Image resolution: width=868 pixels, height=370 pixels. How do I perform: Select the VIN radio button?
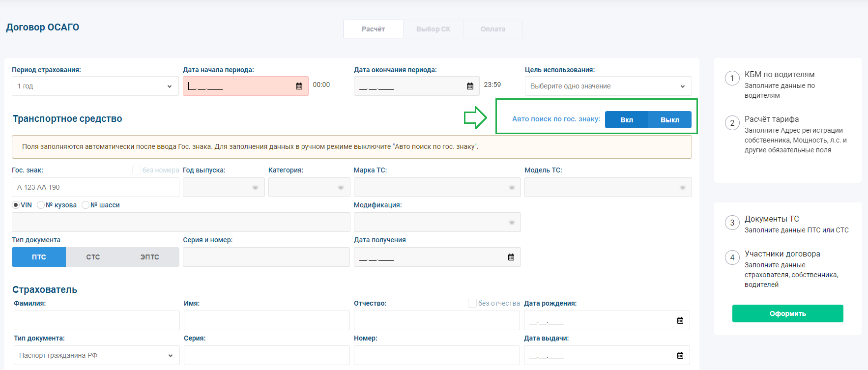click(16, 205)
